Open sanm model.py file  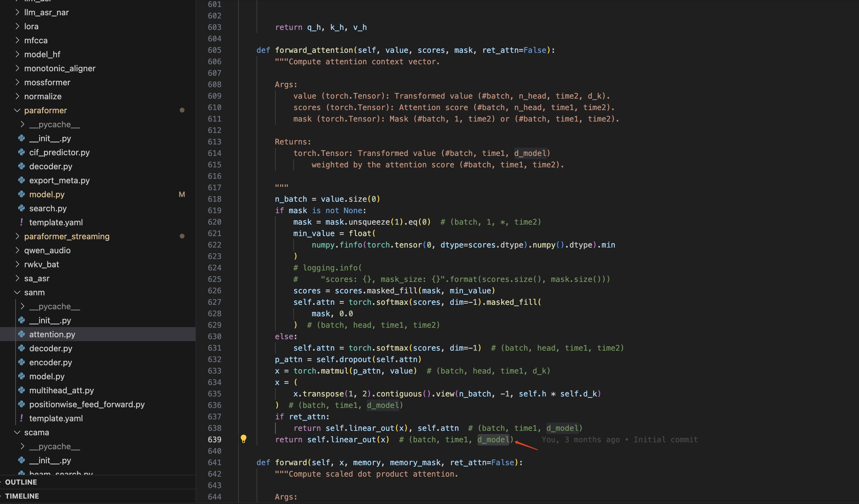[x=47, y=376]
